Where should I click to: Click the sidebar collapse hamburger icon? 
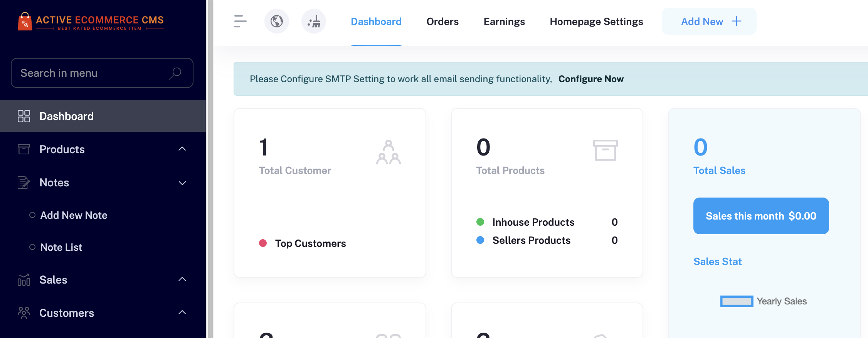click(240, 21)
